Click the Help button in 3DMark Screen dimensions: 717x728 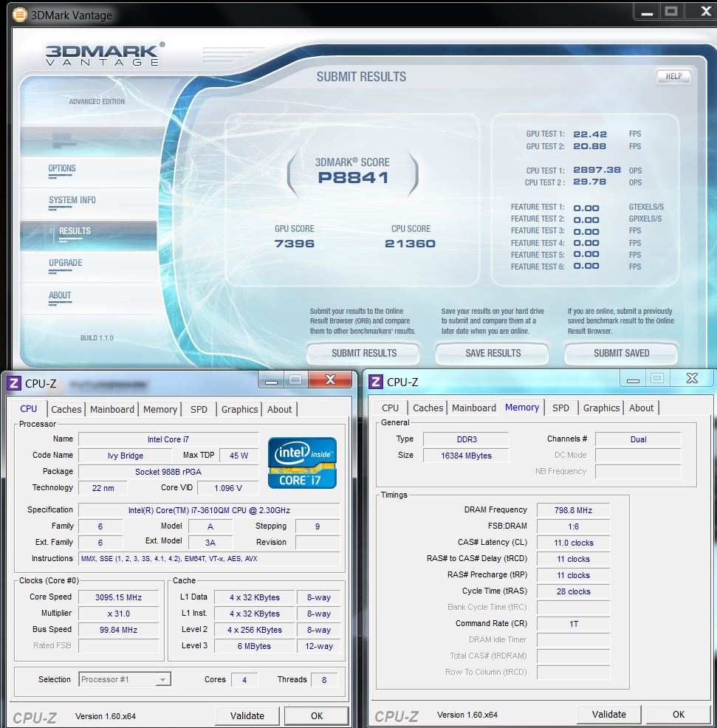(673, 76)
